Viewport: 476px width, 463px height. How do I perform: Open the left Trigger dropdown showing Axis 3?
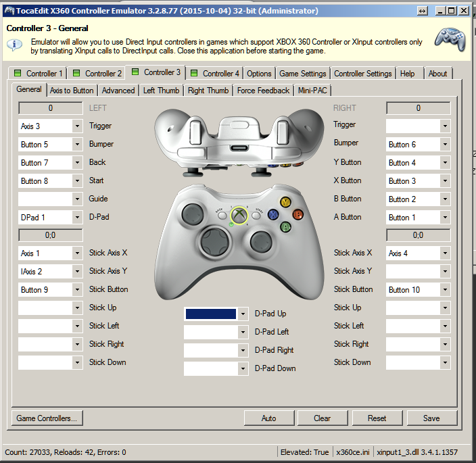click(50, 126)
